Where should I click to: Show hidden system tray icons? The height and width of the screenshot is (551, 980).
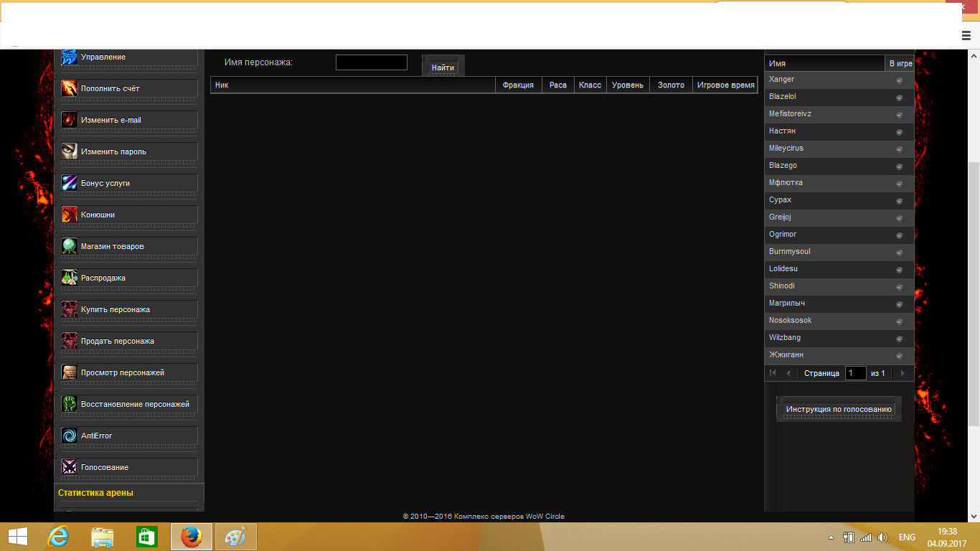point(831,537)
